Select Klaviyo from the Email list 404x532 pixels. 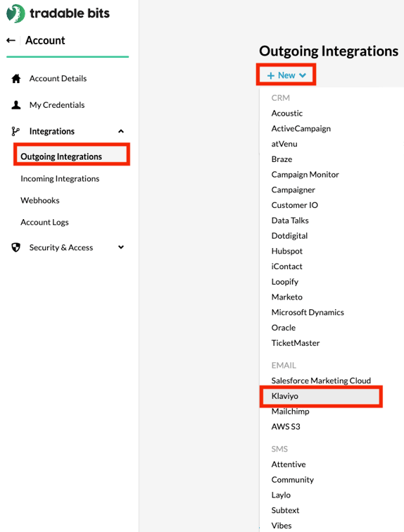click(321, 396)
